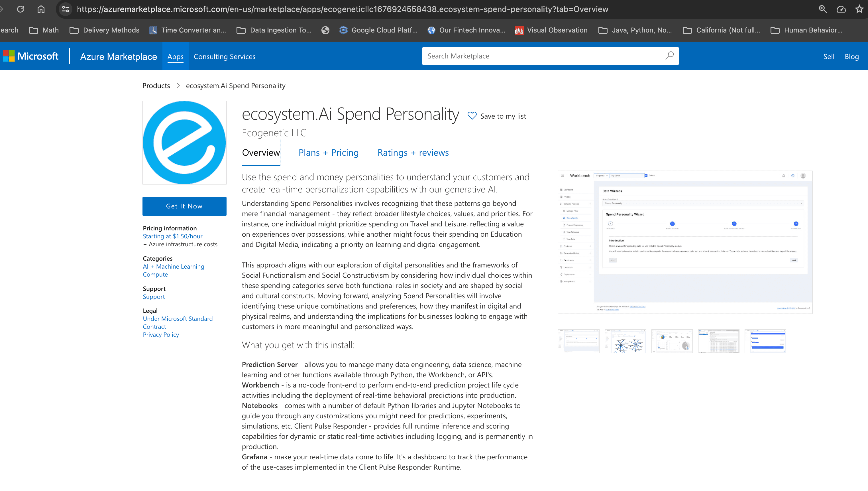Click the browser zoom magnifier icon

pos(822,9)
